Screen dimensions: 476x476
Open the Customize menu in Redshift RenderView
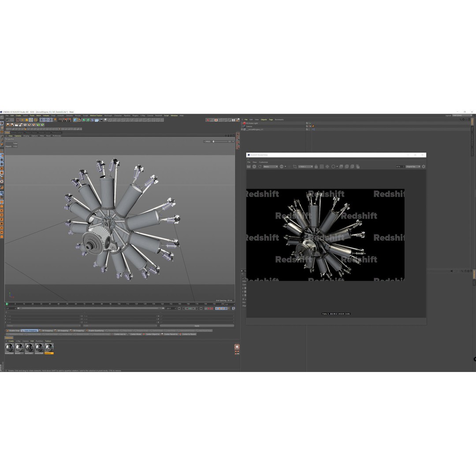point(263,162)
